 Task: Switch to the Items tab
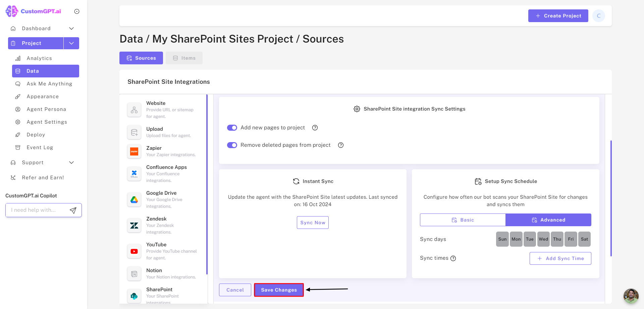pos(184,58)
